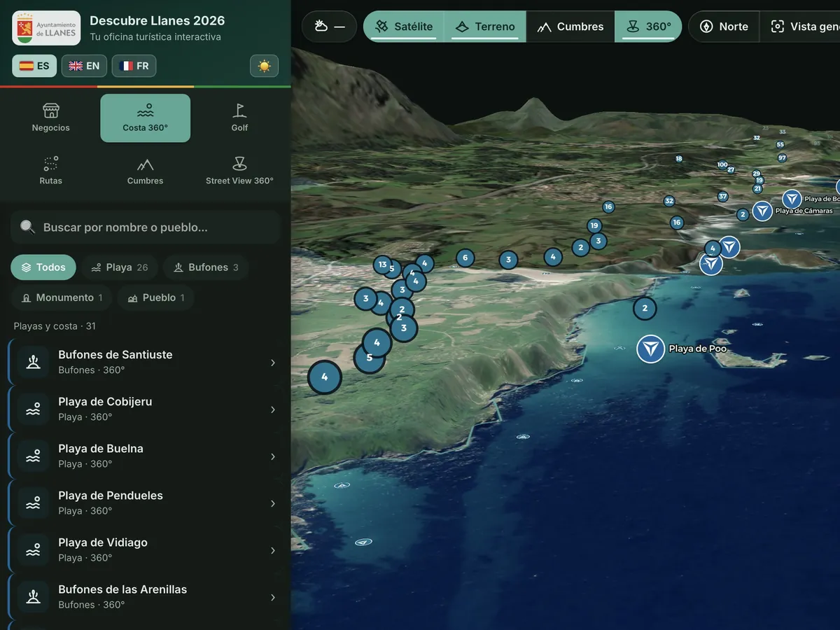Expand Playa de Cobijeru chevron
Image resolution: width=840 pixels, height=630 pixels.
click(273, 409)
